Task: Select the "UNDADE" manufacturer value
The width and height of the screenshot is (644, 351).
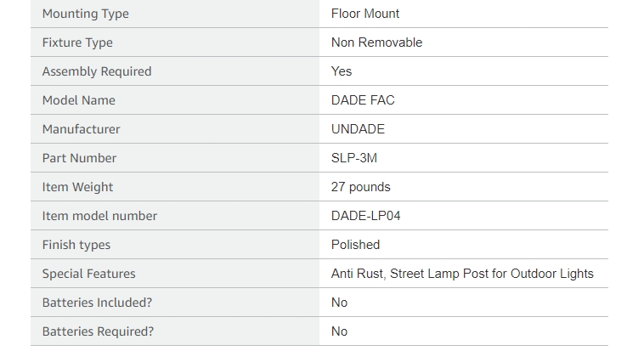Action: 358,129
